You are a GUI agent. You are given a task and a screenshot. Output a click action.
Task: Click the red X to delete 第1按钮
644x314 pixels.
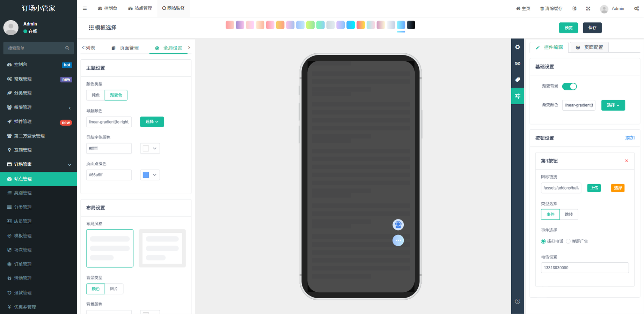tap(626, 161)
